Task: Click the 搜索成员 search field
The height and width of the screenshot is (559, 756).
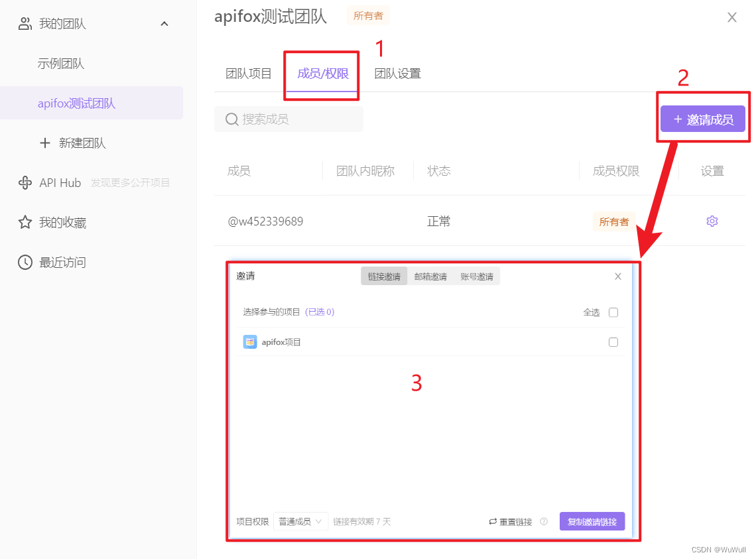Action: click(x=288, y=119)
